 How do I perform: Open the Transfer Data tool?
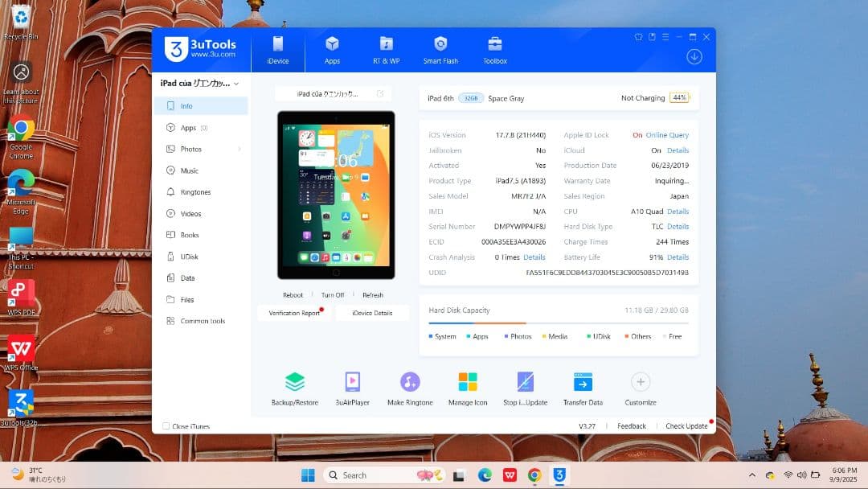582,388
